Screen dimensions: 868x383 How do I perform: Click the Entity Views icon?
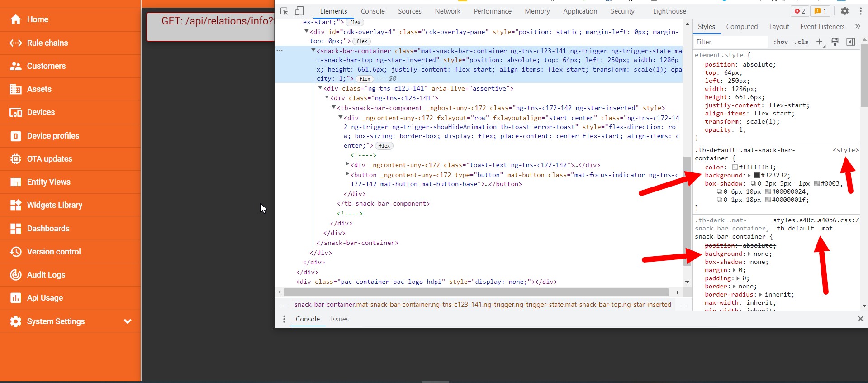(16, 182)
